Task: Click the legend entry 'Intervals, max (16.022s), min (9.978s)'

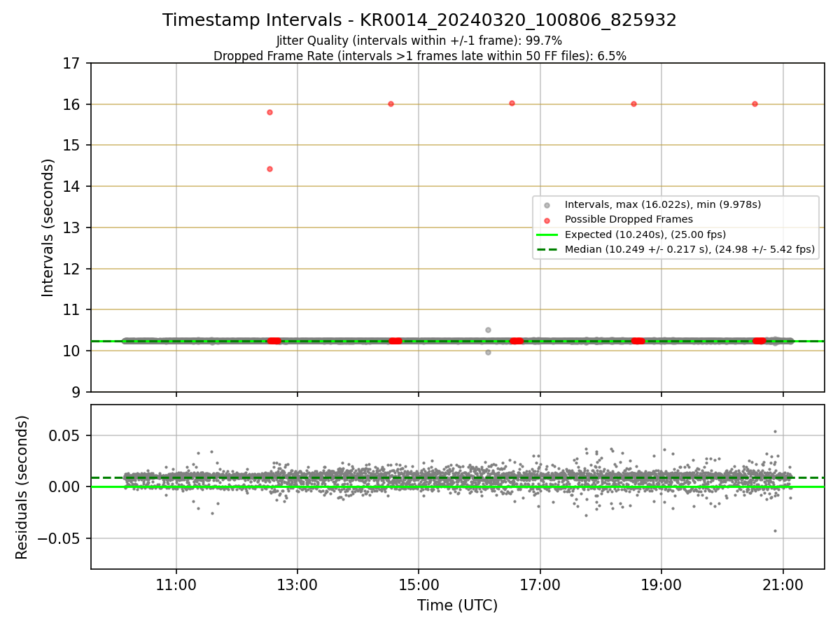Action: [662, 205]
